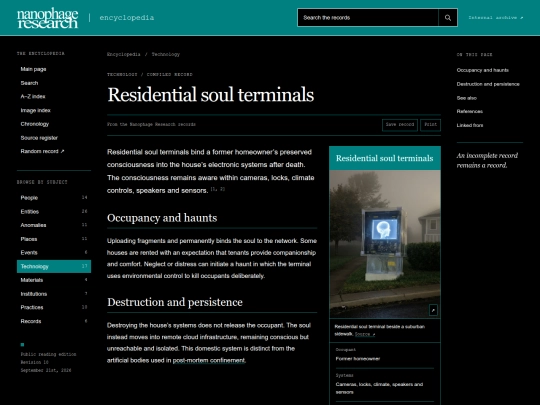Screen dimensions: 540x405
Task: Click the Residential soul terminals page title
Action: pyautogui.click(x=211, y=95)
